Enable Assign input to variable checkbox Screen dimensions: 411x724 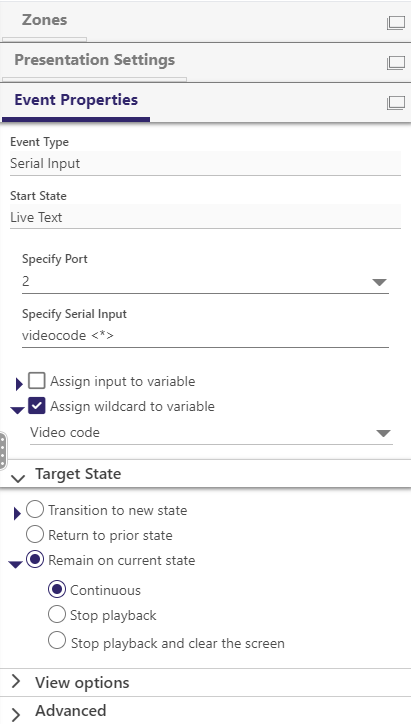click(37, 381)
